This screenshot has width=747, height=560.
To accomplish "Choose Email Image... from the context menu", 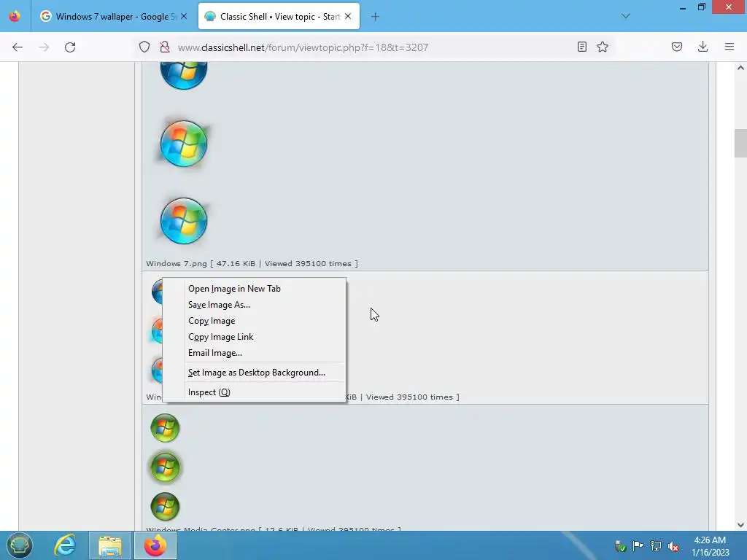I will coord(255,353).
